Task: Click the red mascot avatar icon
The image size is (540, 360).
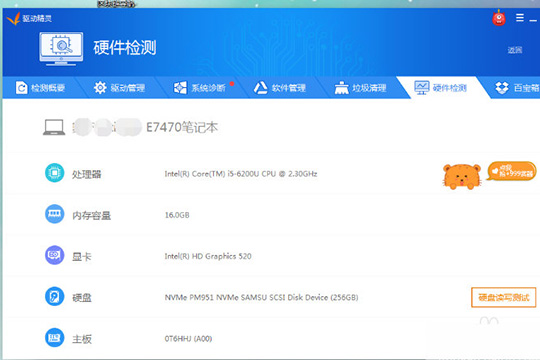Action: coord(499,18)
